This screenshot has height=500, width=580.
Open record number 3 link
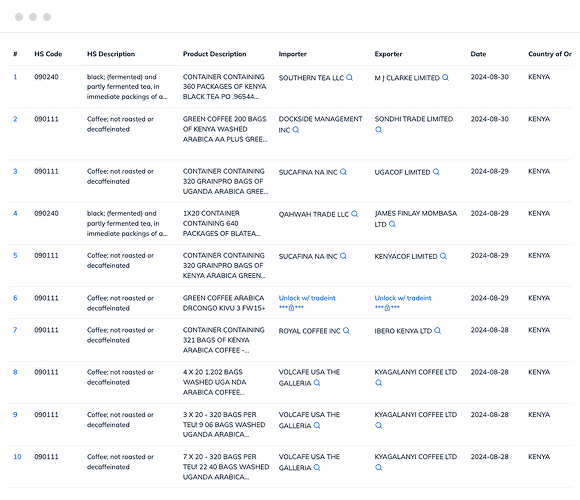(15, 171)
